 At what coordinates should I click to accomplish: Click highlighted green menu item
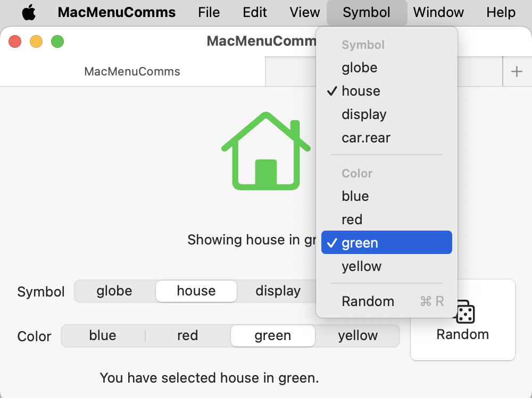[360, 243]
